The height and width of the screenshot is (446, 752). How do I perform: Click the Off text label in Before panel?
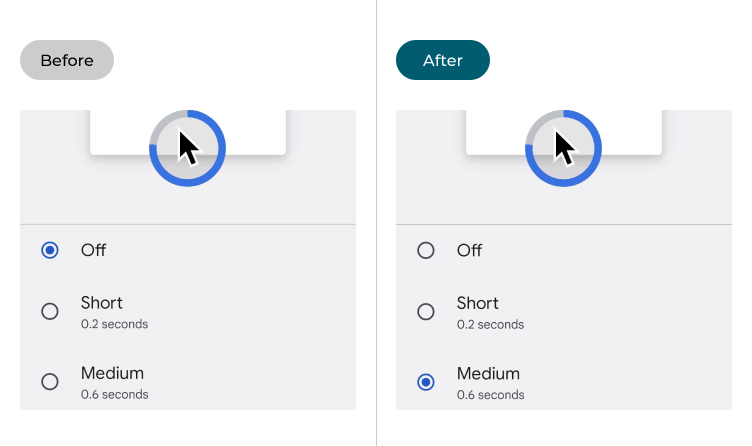pyautogui.click(x=94, y=250)
